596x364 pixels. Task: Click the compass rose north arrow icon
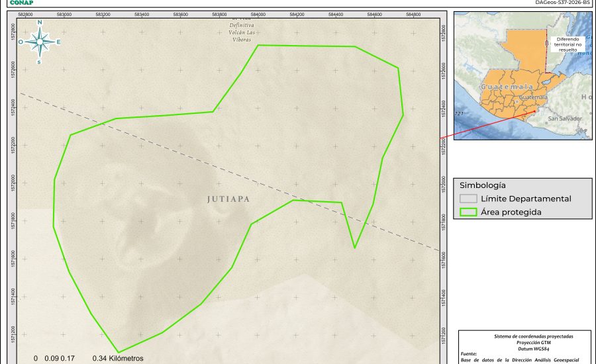click(x=40, y=42)
